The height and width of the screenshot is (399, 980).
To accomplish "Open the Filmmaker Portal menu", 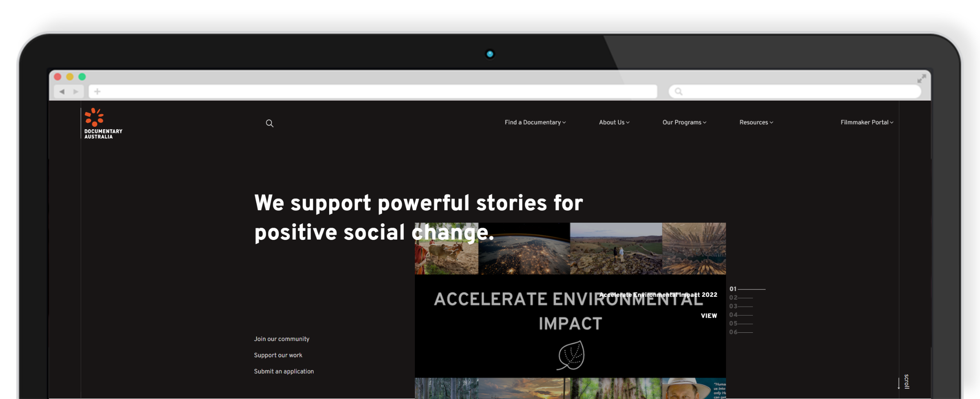I will (x=867, y=122).
